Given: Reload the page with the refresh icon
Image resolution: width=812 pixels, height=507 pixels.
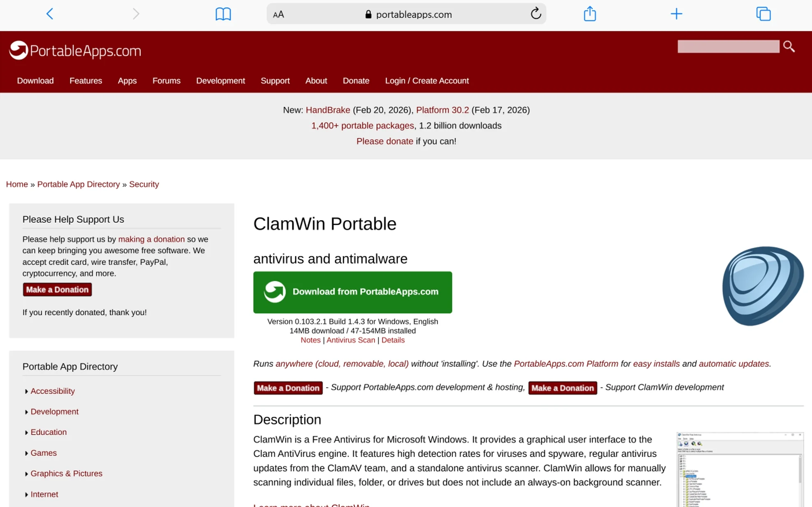Looking at the screenshot, I should [536, 14].
